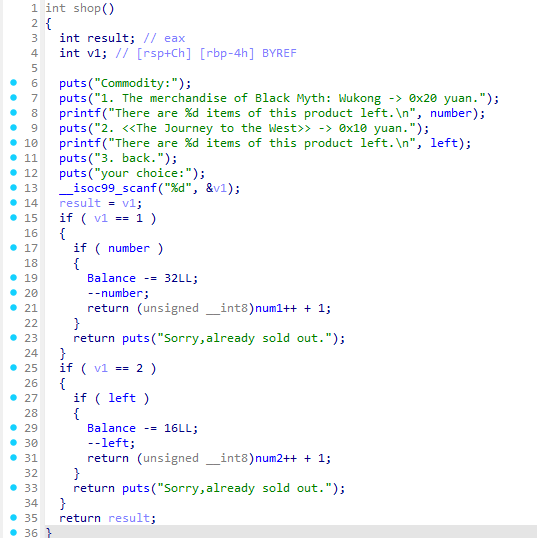The width and height of the screenshot is (537, 538).
Task: Click sold out string on line 33
Action: 244,489
